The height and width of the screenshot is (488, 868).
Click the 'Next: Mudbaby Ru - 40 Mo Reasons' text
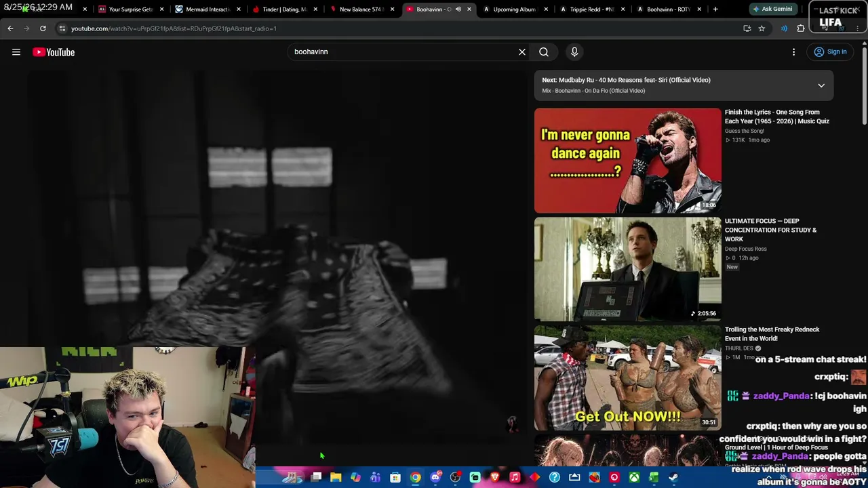click(627, 80)
